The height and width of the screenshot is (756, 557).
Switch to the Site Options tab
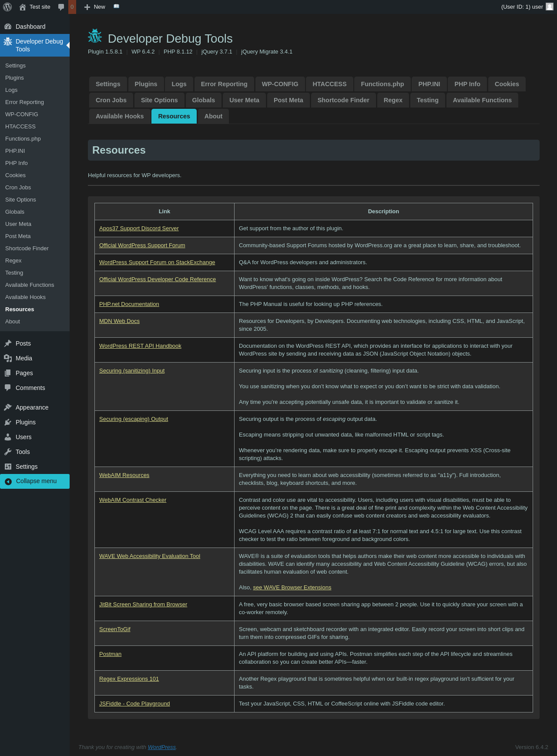coord(159,100)
